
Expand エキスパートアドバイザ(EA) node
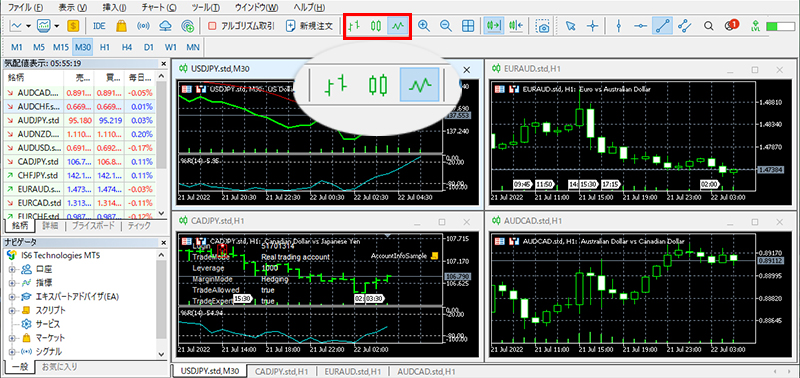[x=11, y=296]
